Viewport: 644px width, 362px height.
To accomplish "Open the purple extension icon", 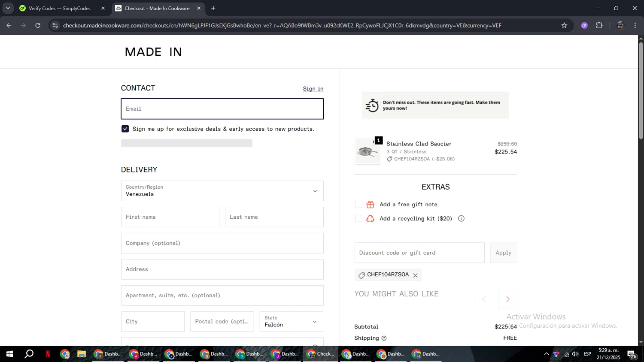I will point(584,25).
